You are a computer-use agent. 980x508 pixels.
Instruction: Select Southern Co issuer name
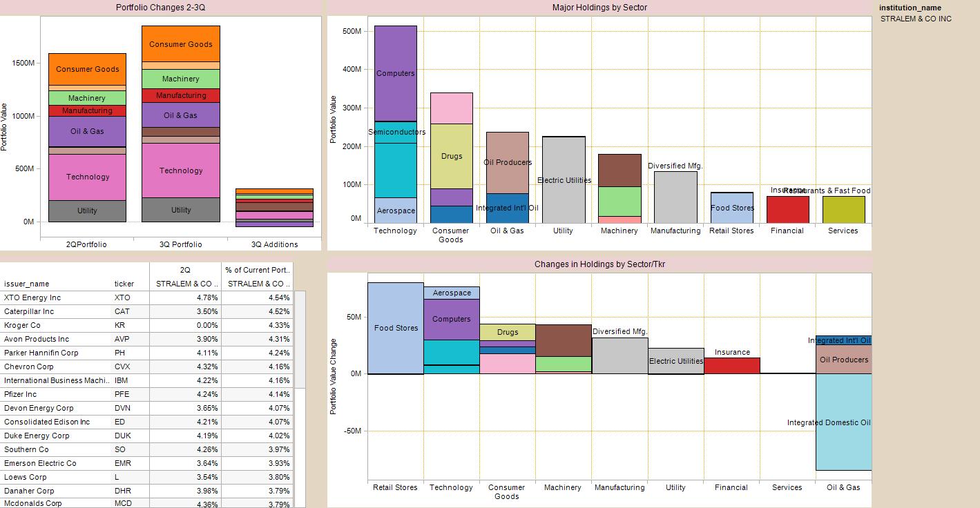coord(26,449)
